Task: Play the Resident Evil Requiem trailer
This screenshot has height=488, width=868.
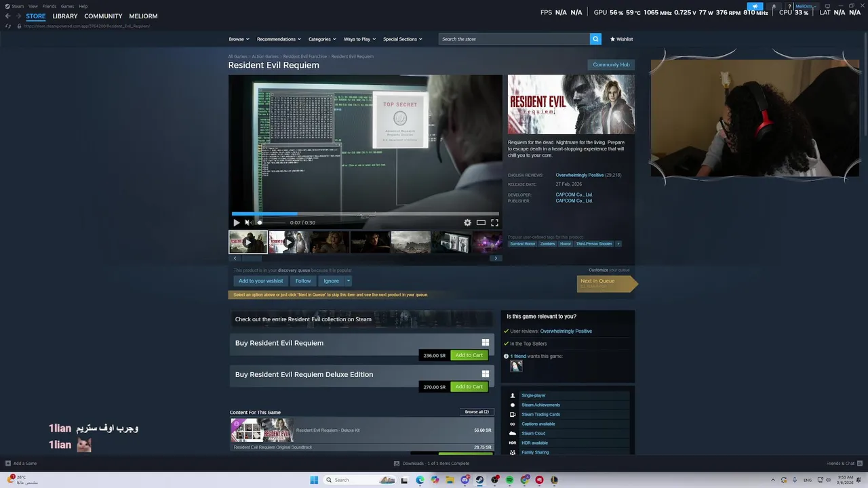Action: pyautogui.click(x=236, y=222)
